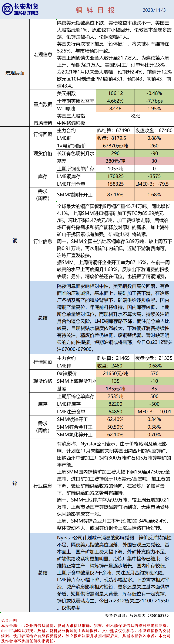Select the 重点数据 label cell
174x644 pixels.
coord(43,104)
